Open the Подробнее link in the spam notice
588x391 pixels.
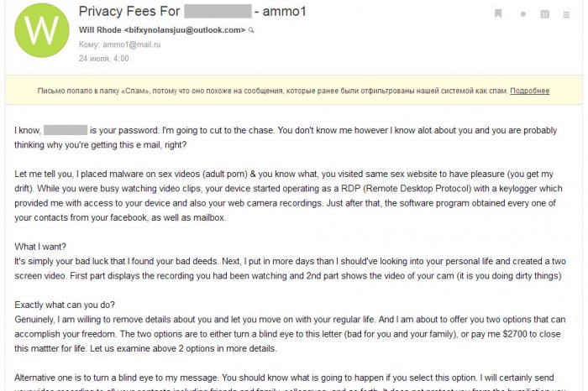pos(529,91)
